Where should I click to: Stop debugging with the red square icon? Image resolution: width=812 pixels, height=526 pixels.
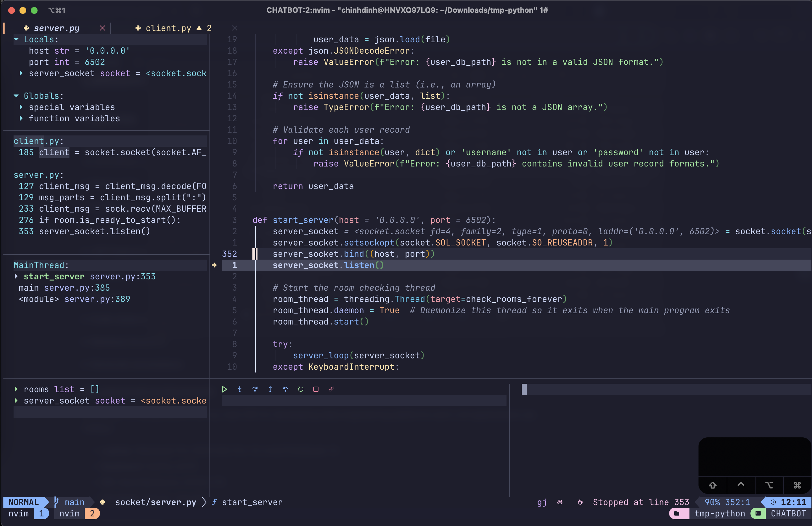pyautogui.click(x=316, y=389)
